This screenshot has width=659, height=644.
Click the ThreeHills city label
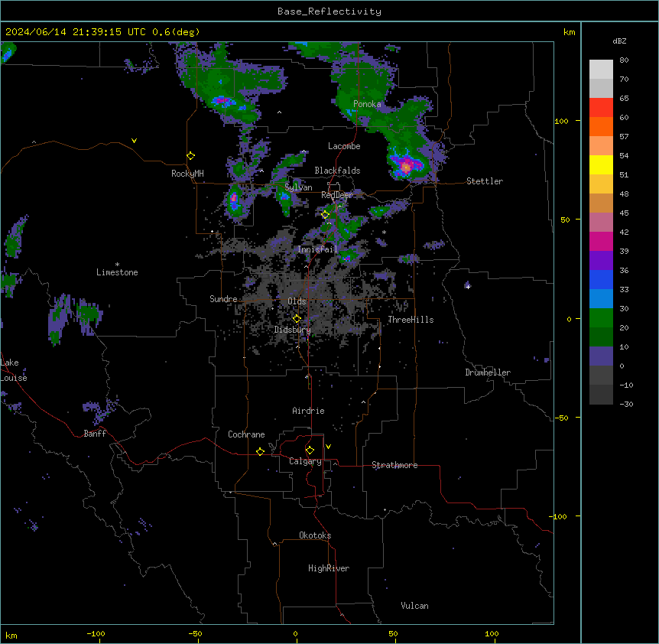(411, 320)
